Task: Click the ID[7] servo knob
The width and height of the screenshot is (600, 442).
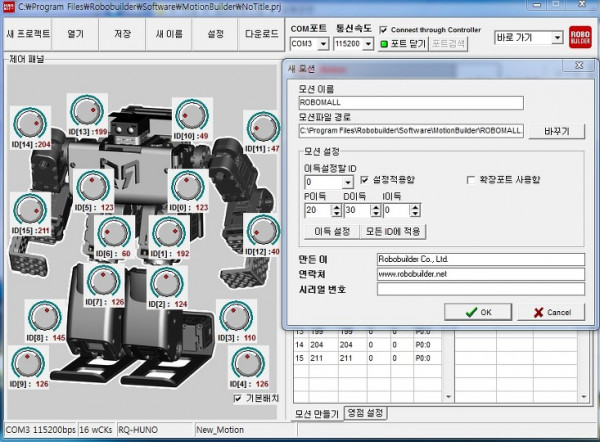Action: click(x=103, y=281)
